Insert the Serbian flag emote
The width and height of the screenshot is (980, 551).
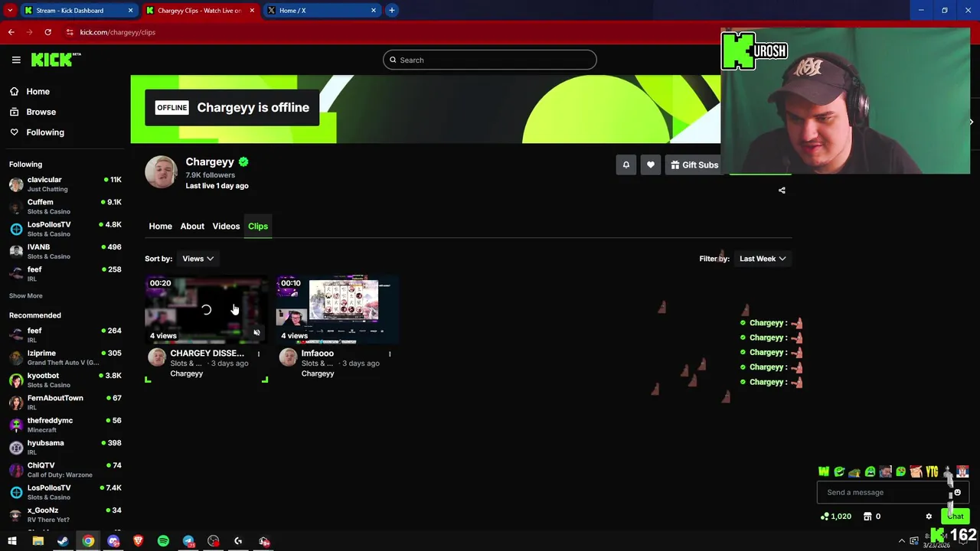pos(962,472)
